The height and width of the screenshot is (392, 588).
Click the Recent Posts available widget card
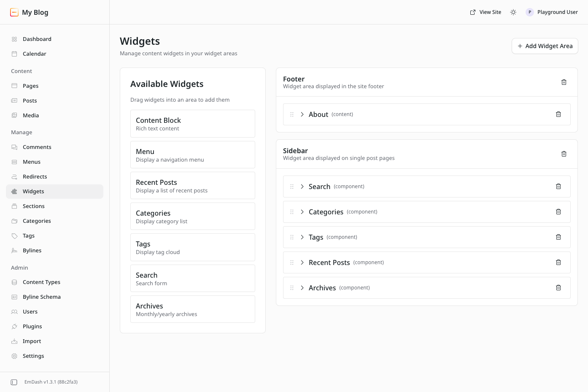point(193,186)
